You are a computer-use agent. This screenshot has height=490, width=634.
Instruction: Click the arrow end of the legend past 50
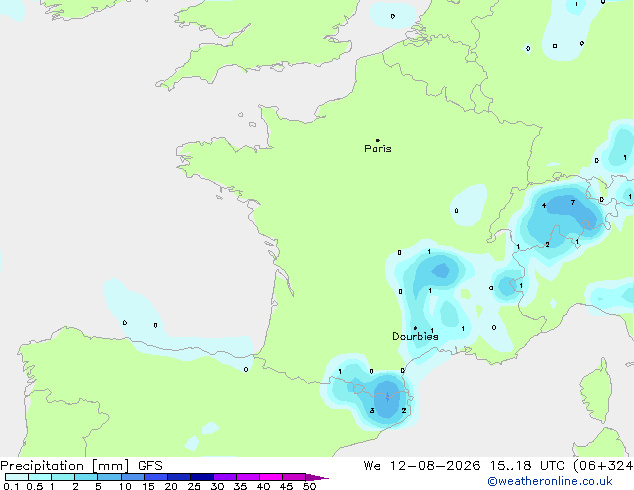317,477
